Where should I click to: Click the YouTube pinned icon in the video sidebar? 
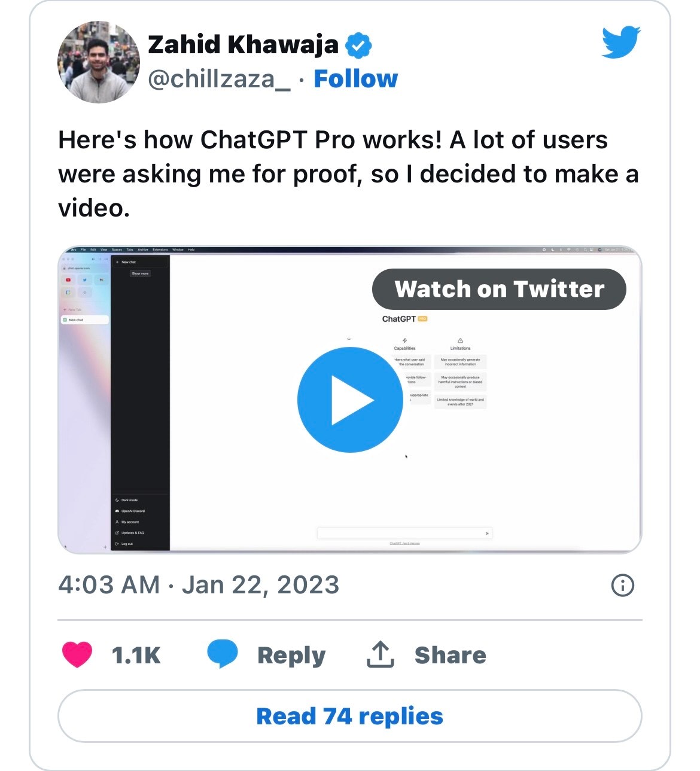click(x=68, y=280)
